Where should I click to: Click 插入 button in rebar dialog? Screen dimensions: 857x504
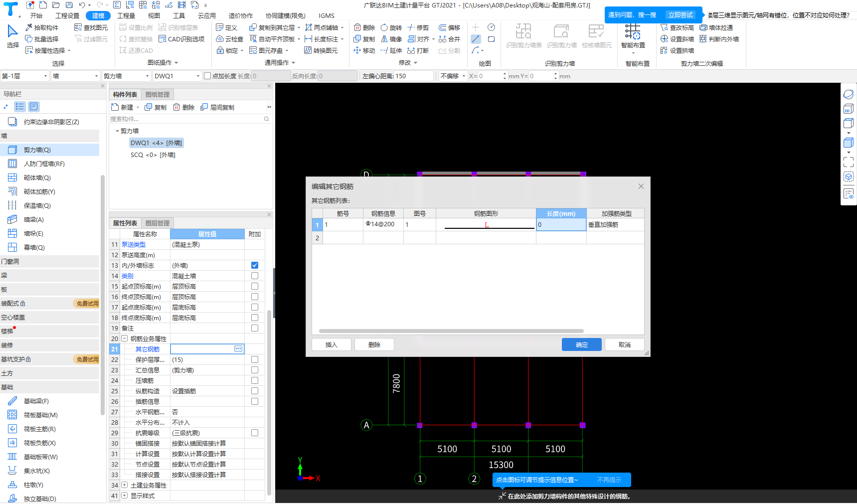332,344
